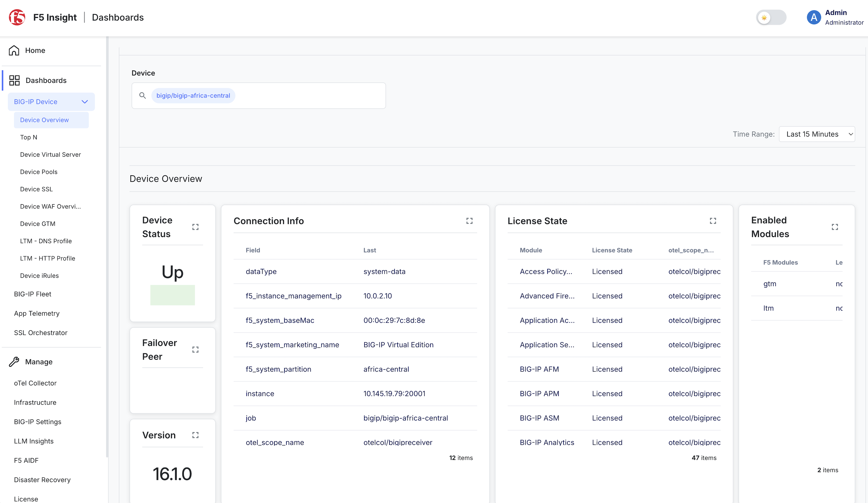The image size is (868, 503).
Task: Sort by Field column header
Action: (253, 250)
